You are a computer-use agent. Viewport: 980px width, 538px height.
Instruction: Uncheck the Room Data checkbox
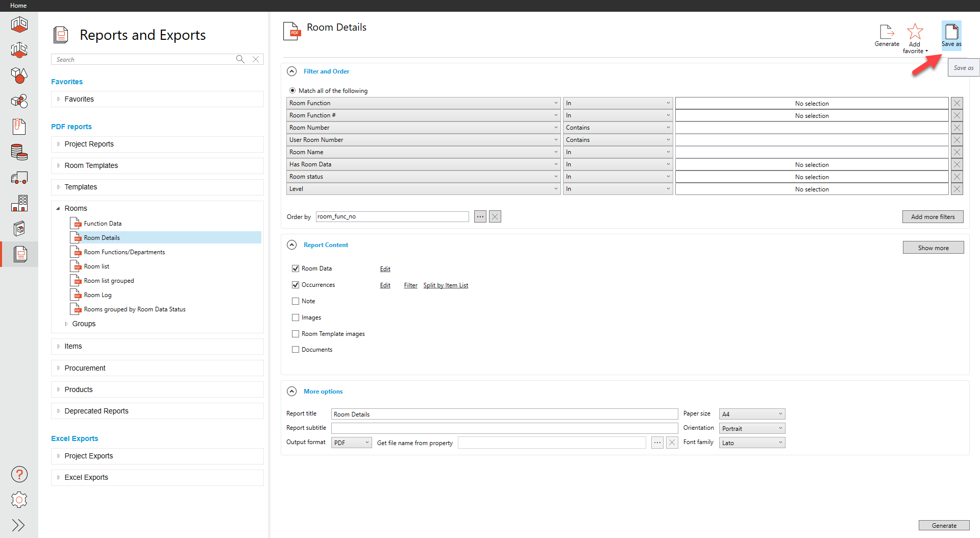[296, 268]
